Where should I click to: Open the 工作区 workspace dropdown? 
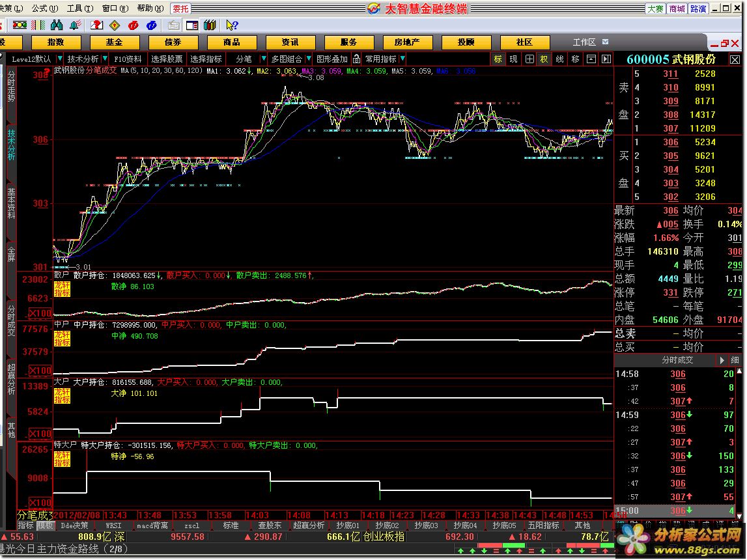606,42
